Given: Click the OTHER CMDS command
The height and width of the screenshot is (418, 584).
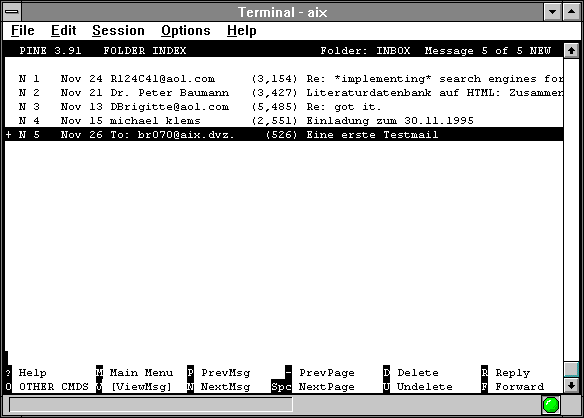Looking at the screenshot, I should [x=54, y=386].
